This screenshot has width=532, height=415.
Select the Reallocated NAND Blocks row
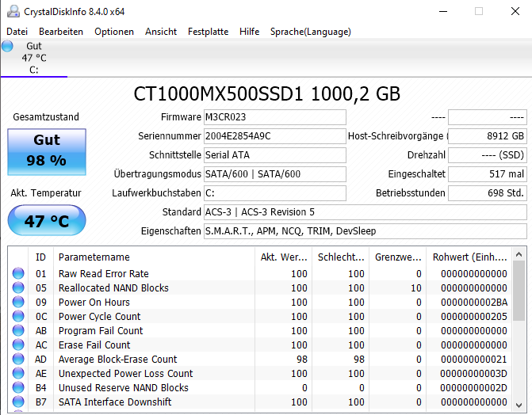click(260, 287)
